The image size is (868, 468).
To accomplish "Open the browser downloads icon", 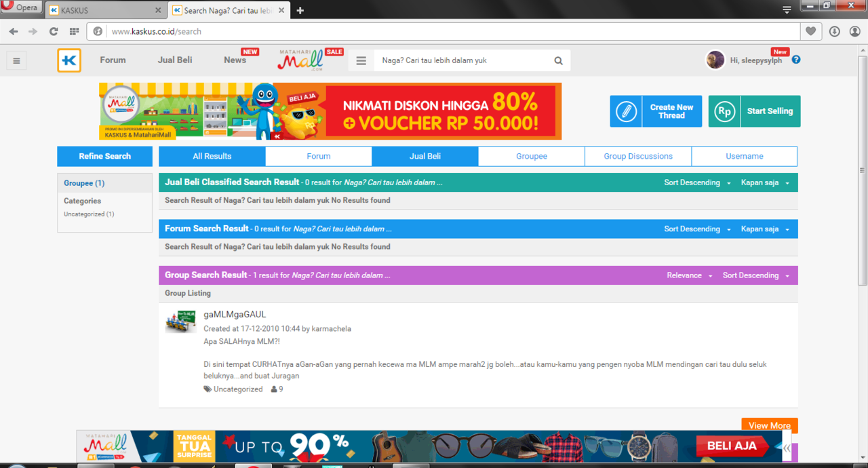I will pyautogui.click(x=834, y=31).
